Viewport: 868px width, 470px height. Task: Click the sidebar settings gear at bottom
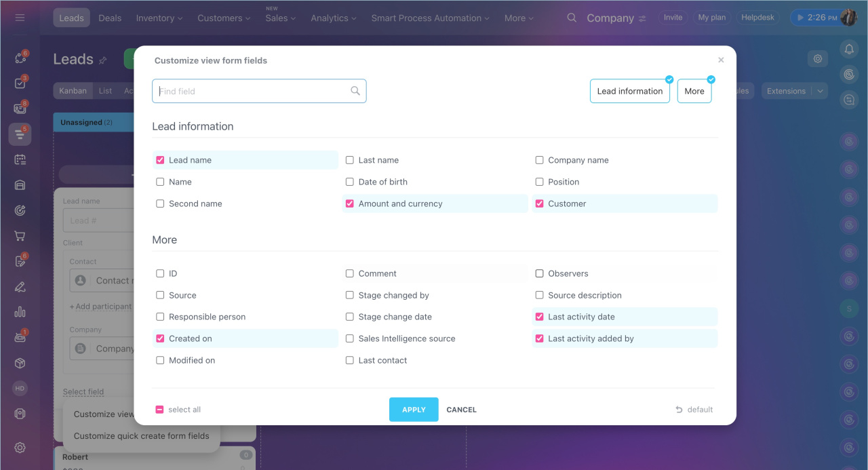20,448
